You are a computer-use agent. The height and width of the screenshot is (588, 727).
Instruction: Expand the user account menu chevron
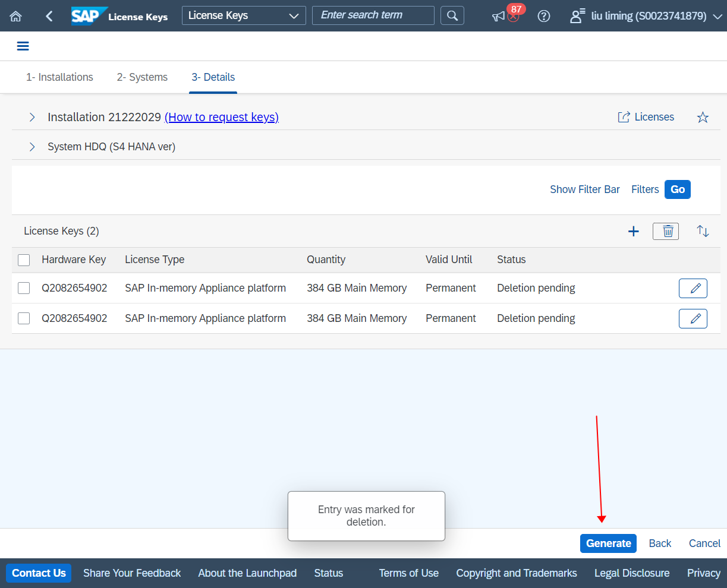[x=717, y=16]
